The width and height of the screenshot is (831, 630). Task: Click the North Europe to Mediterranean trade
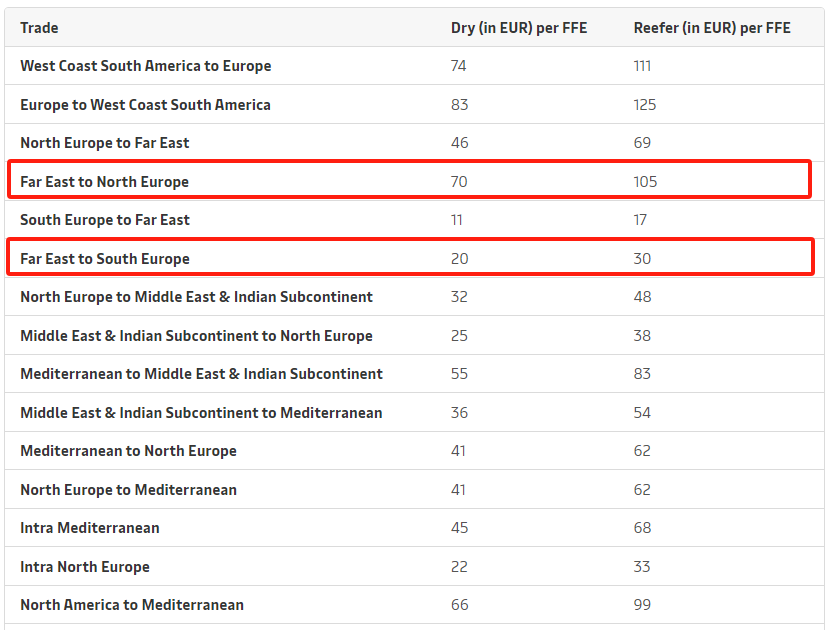(128, 490)
